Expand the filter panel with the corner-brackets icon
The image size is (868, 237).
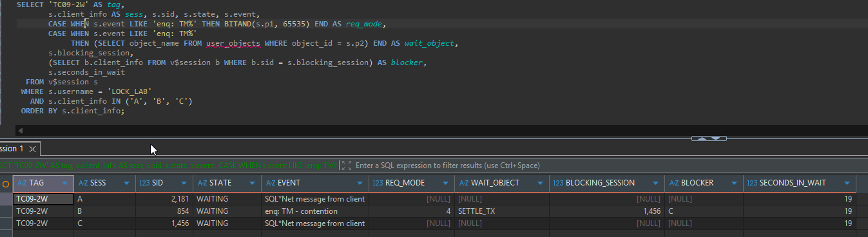point(347,166)
